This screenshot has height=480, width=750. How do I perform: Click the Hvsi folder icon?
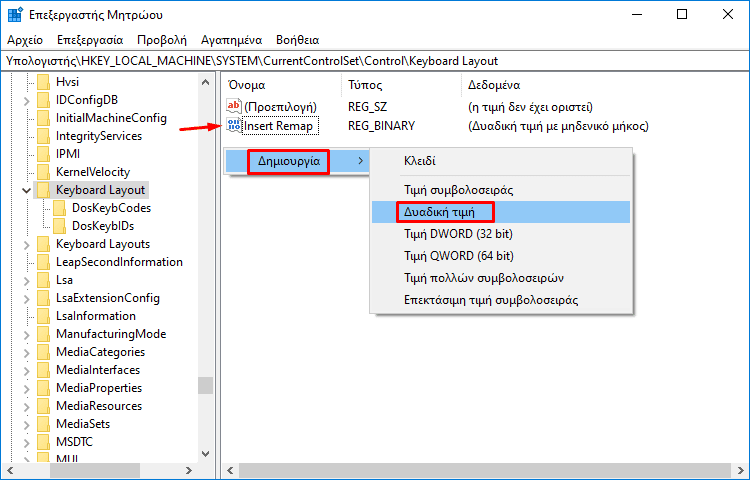44,82
